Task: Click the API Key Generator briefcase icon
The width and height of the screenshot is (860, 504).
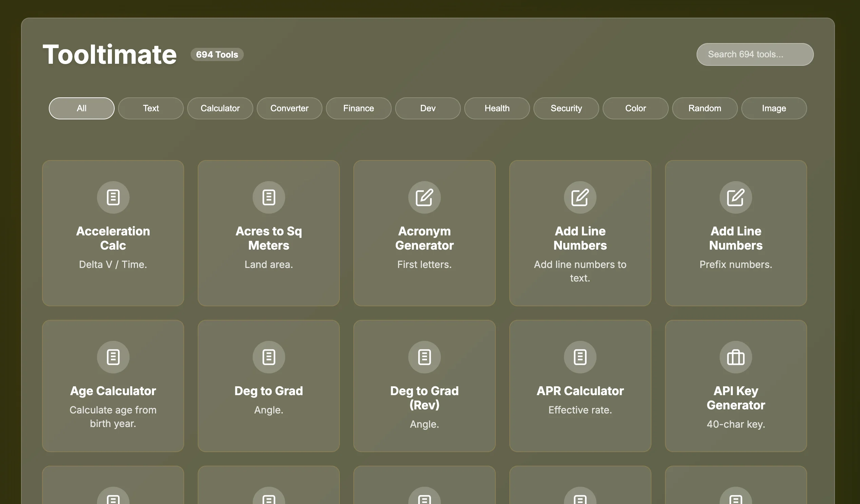Action: [736, 357]
